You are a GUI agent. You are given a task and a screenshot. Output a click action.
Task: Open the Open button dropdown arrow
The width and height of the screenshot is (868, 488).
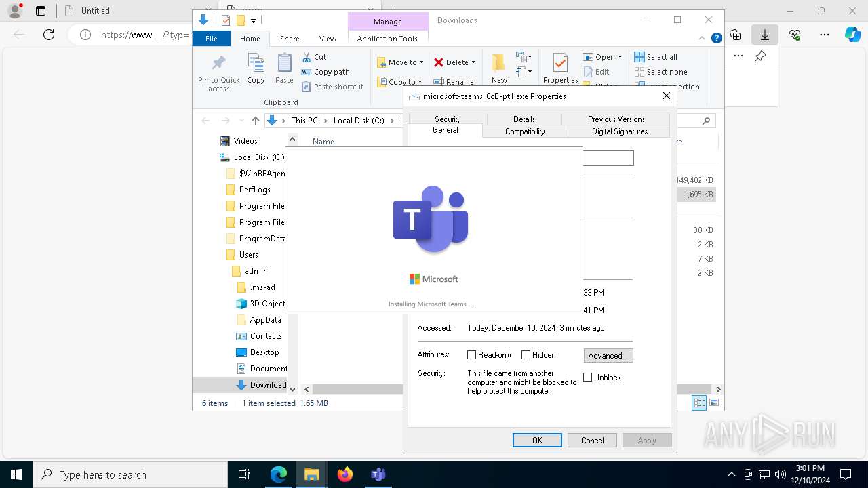coord(620,57)
